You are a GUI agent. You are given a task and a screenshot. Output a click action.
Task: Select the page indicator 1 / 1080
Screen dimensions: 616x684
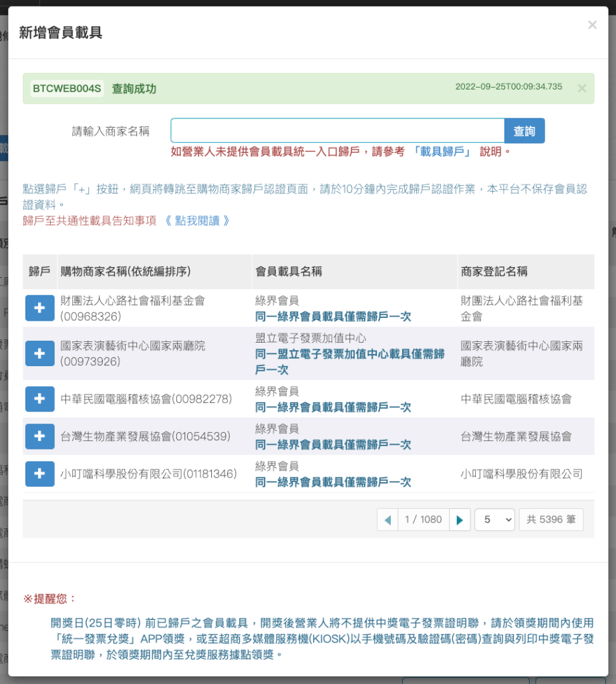pyautogui.click(x=423, y=520)
